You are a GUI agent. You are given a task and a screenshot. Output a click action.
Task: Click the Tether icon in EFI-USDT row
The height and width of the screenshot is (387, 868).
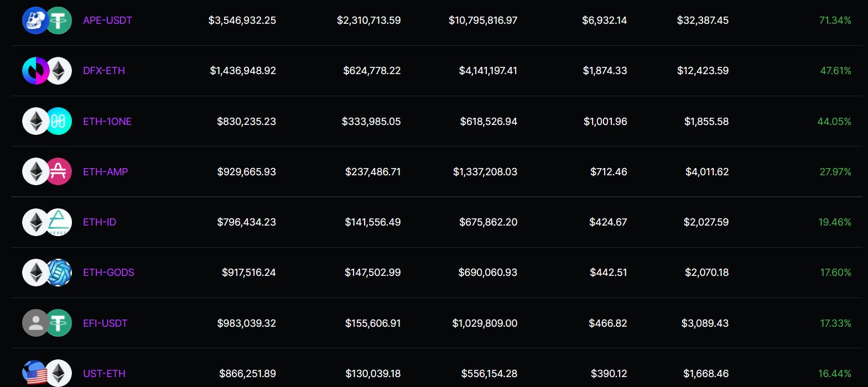click(59, 323)
